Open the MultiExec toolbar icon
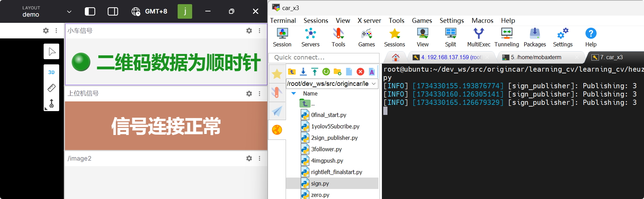The image size is (644, 199). pyautogui.click(x=478, y=37)
